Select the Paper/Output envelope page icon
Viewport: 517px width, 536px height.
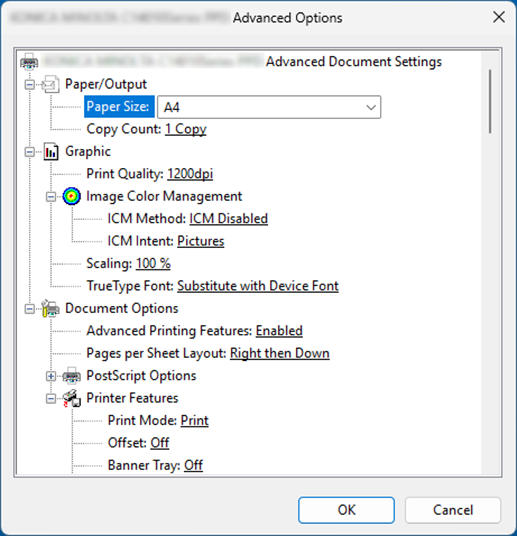50,84
